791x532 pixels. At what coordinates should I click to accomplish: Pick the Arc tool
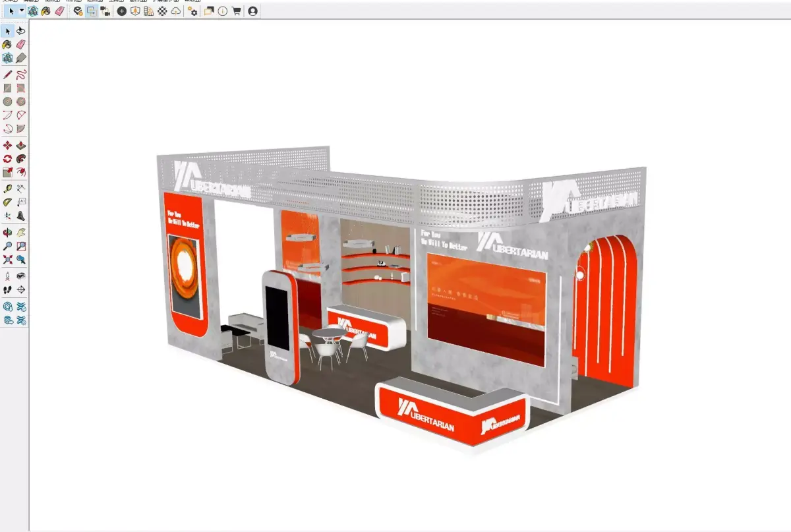tap(7, 115)
